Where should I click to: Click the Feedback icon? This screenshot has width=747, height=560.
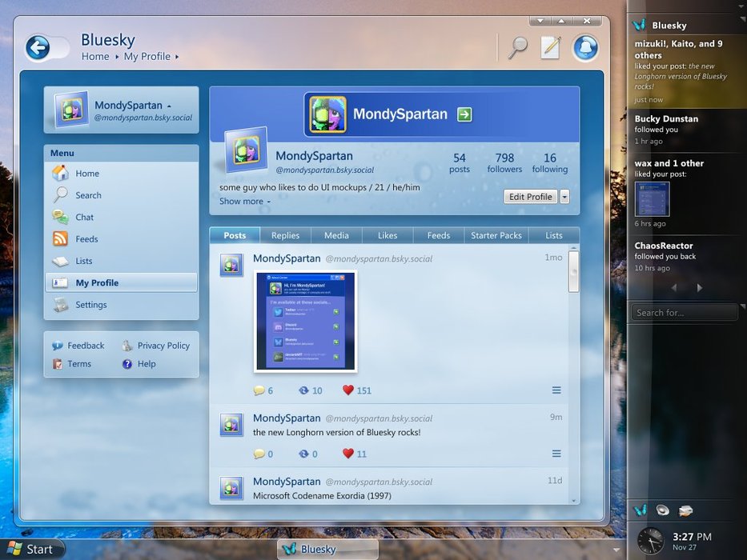[x=58, y=346]
